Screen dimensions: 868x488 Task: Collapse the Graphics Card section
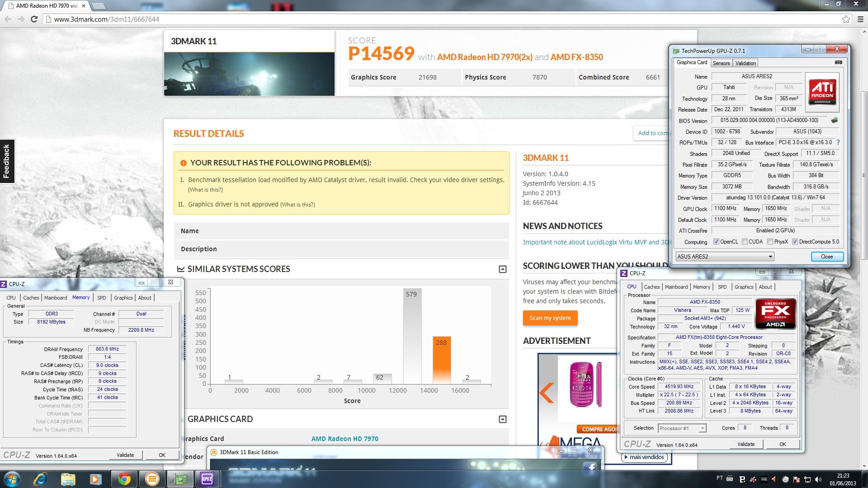[502, 419]
